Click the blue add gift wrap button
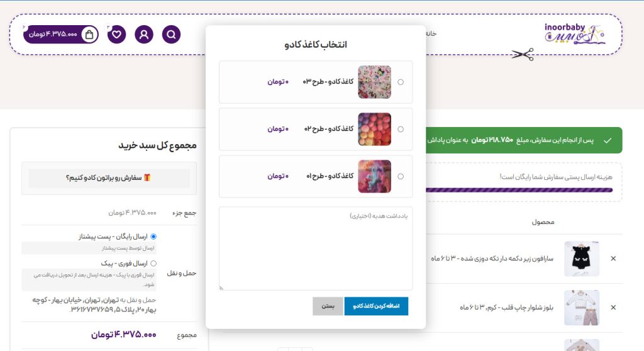Image resolution: width=644 pixels, height=351 pixels. pyautogui.click(x=376, y=306)
